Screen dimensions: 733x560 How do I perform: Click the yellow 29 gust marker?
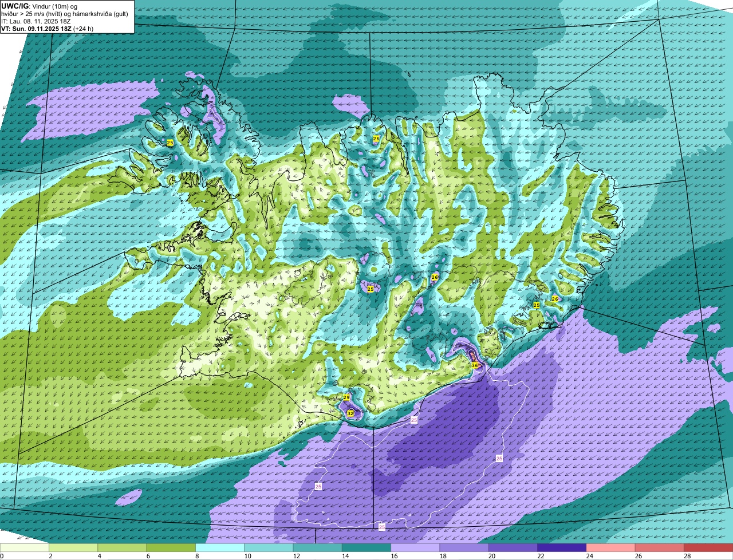346,397
